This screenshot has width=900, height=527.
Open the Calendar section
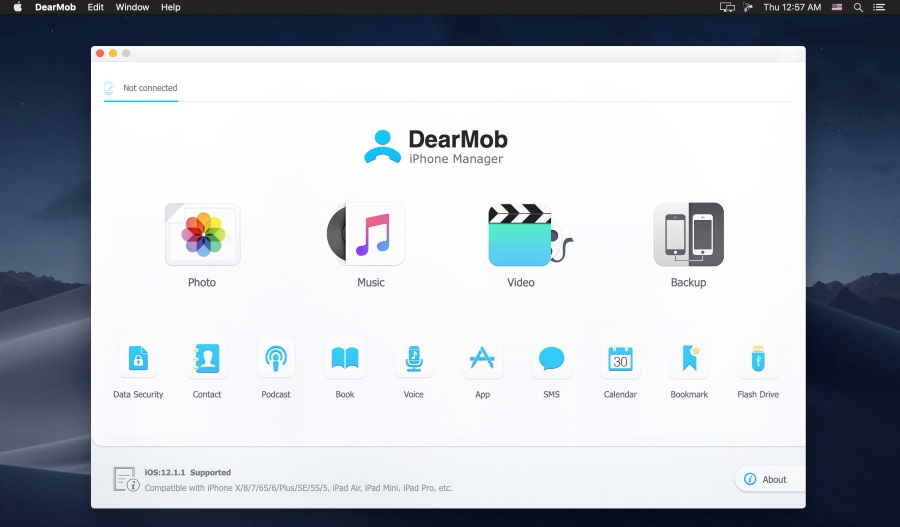click(x=620, y=358)
